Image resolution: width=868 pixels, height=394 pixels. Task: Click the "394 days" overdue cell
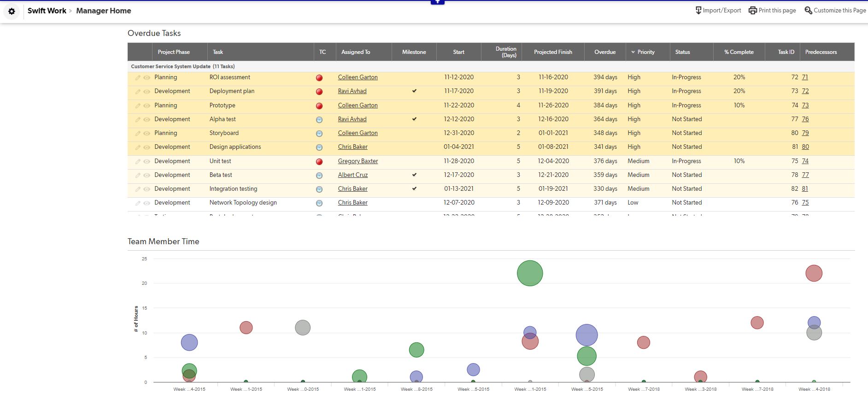click(605, 77)
